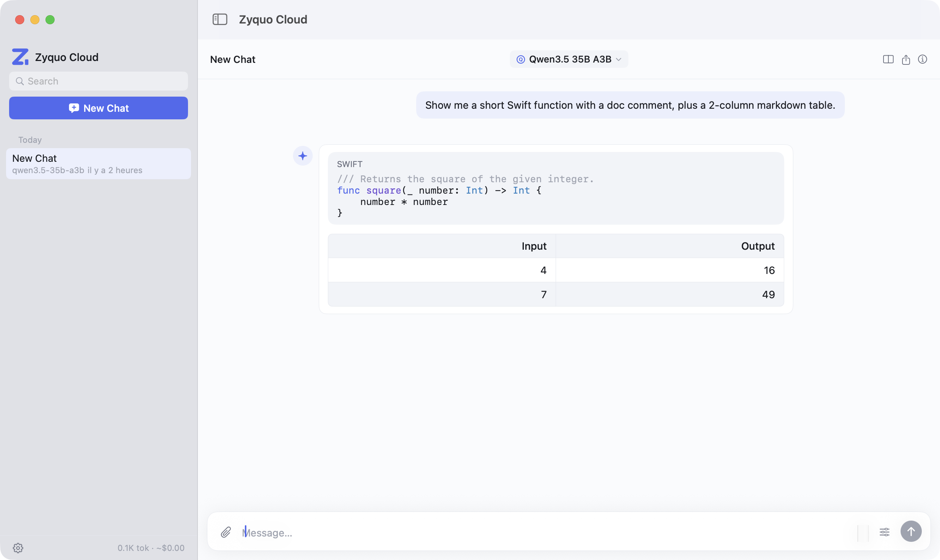Viewport: 940px width, 560px height.
Task: Click the yellow minimize window button
Action: (x=35, y=20)
